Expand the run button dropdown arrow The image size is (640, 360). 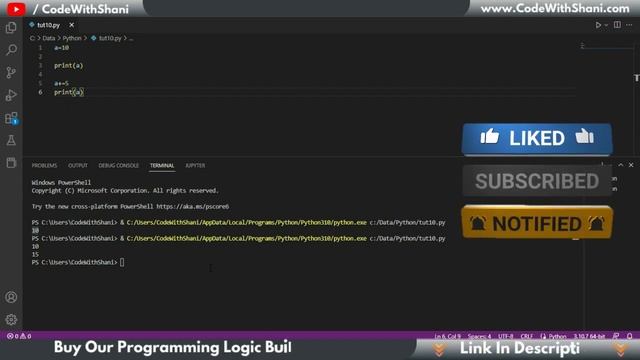tap(606, 25)
